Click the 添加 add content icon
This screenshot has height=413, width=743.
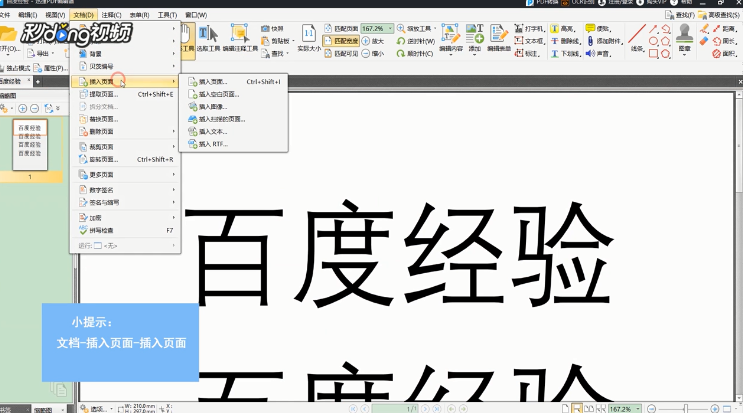[x=474, y=39]
